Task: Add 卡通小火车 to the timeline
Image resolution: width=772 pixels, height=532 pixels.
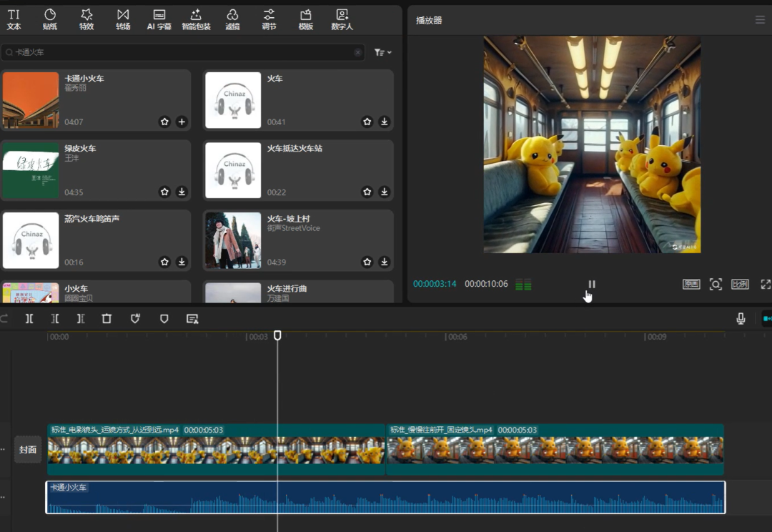Action: click(x=182, y=122)
